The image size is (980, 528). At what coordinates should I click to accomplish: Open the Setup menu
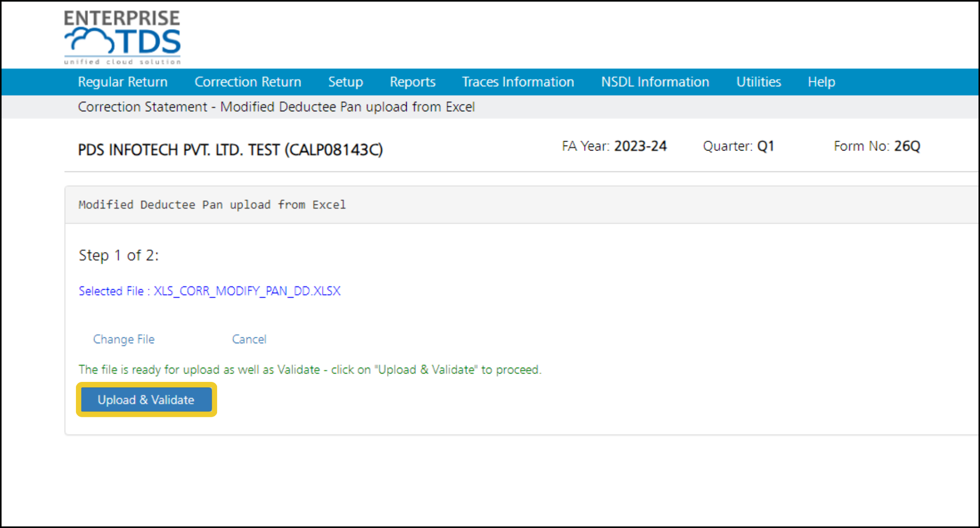(x=345, y=82)
